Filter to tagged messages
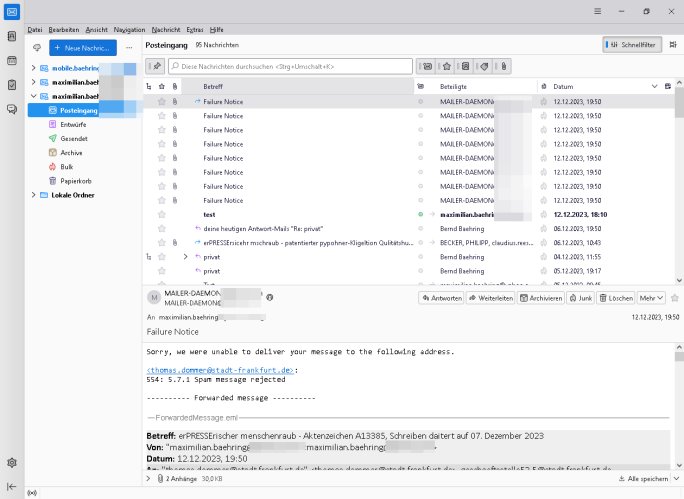This screenshot has height=499, width=684. point(484,66)
